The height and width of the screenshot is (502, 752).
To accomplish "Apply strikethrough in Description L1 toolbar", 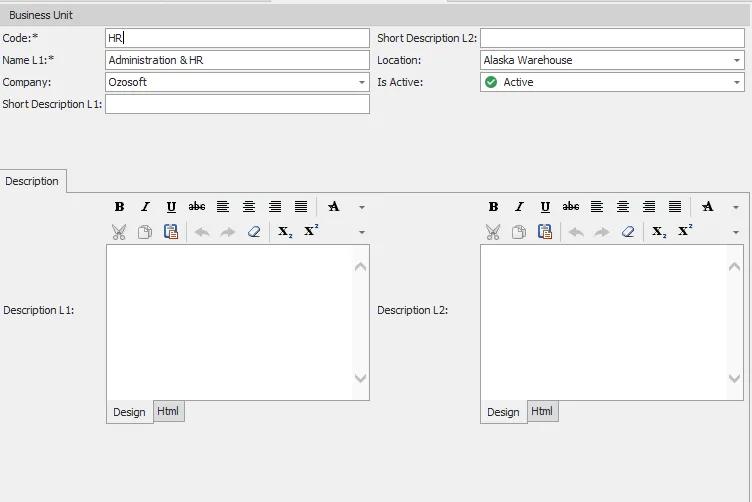I will coord(197,207).
